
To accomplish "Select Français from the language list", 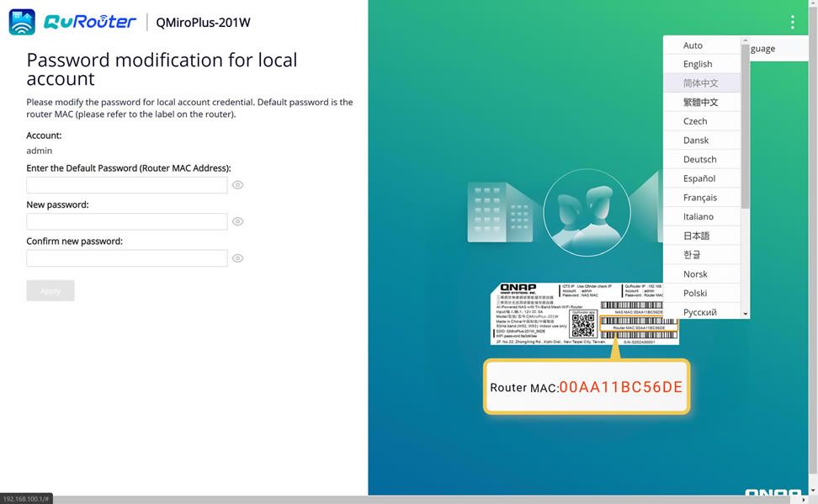I will 702,198.
